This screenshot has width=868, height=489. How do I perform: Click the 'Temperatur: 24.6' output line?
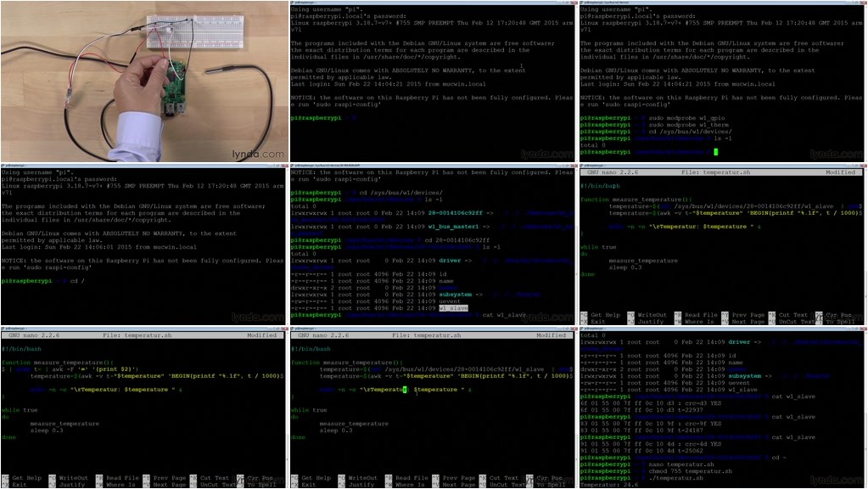(x=609, y=485)
